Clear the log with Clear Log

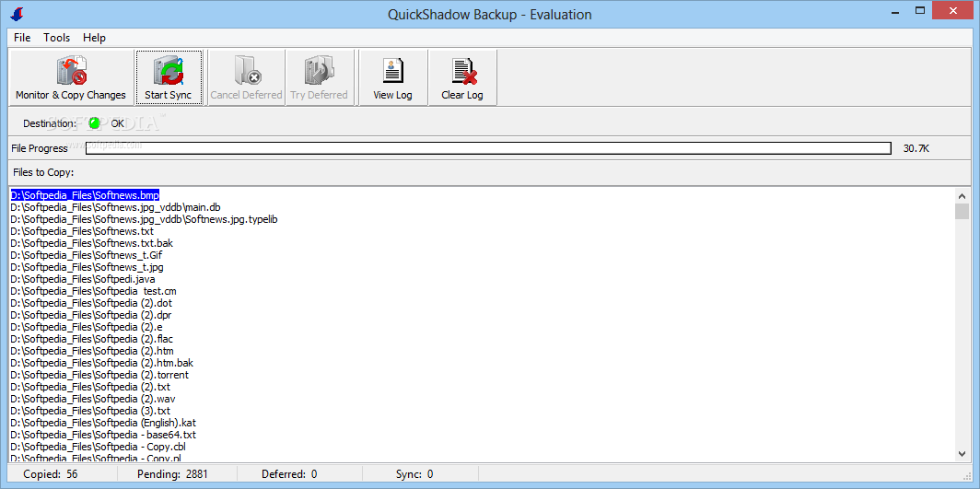(x=462, y=77)
